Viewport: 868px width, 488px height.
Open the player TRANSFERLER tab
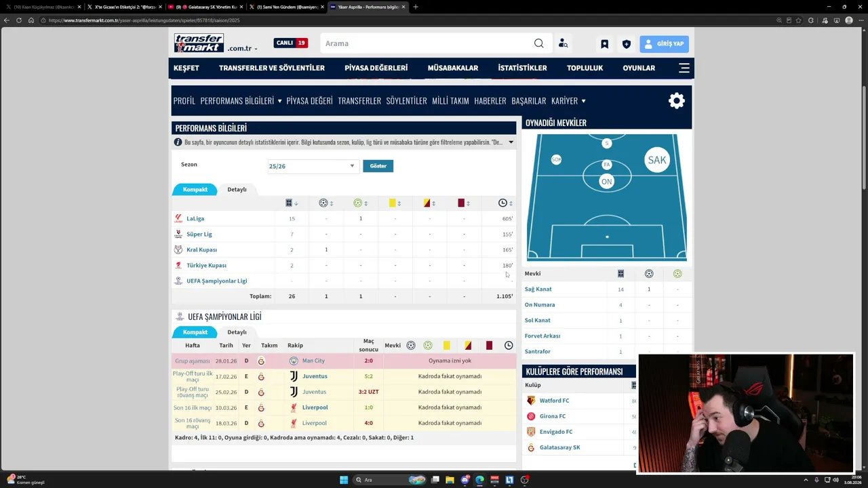[359, 101]
